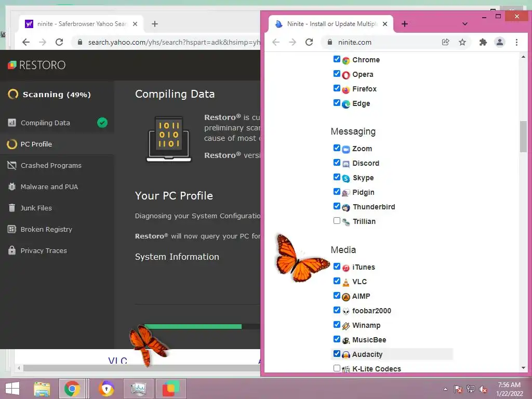Click the AIMP icon
Viewport: 532px width, 399px height.
345,297
